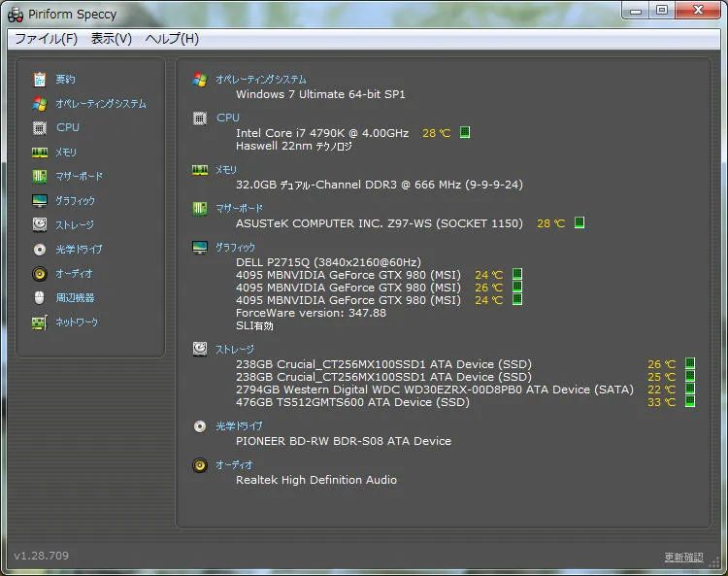
Task: Click Windows 7 Ultimate 64-bit SP1 text
Action: pyautogui.click(x=320, y=94)
